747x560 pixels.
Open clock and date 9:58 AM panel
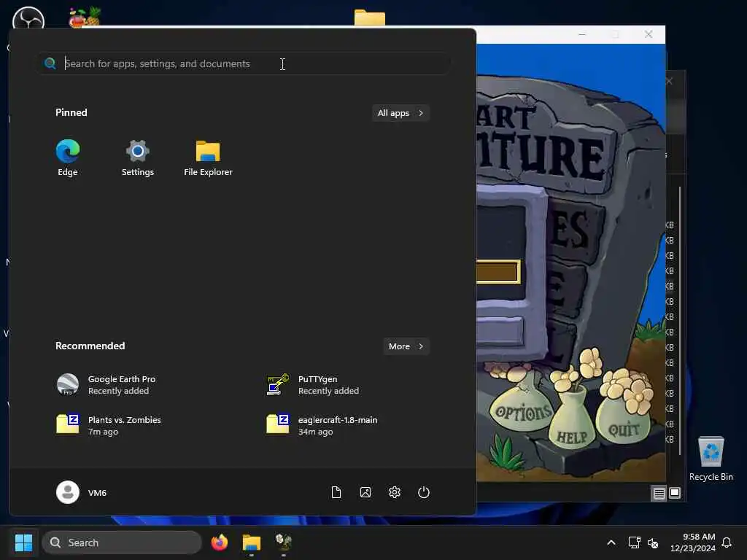point(693,542)
